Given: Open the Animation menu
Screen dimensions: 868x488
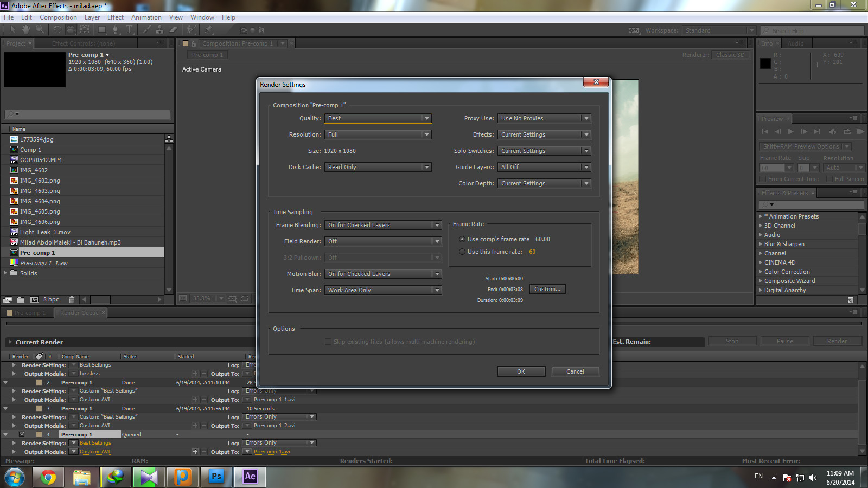Looking at the screenshot, I should tap(146, 17).
